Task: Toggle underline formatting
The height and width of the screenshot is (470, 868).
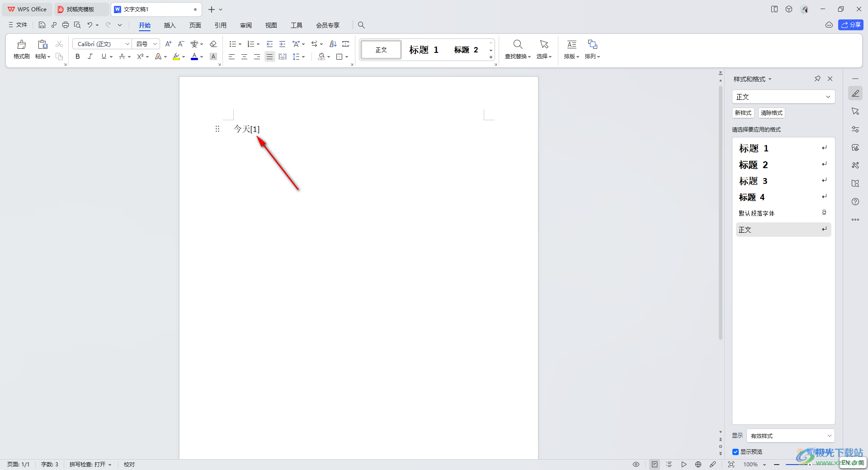Action: tap(104, 56)
